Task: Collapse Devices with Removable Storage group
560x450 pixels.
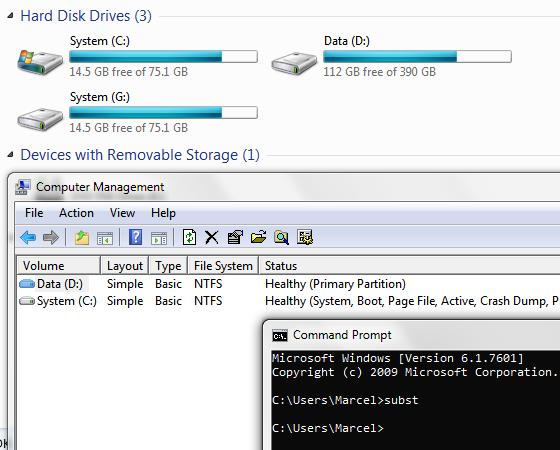Action: point(10,155)
